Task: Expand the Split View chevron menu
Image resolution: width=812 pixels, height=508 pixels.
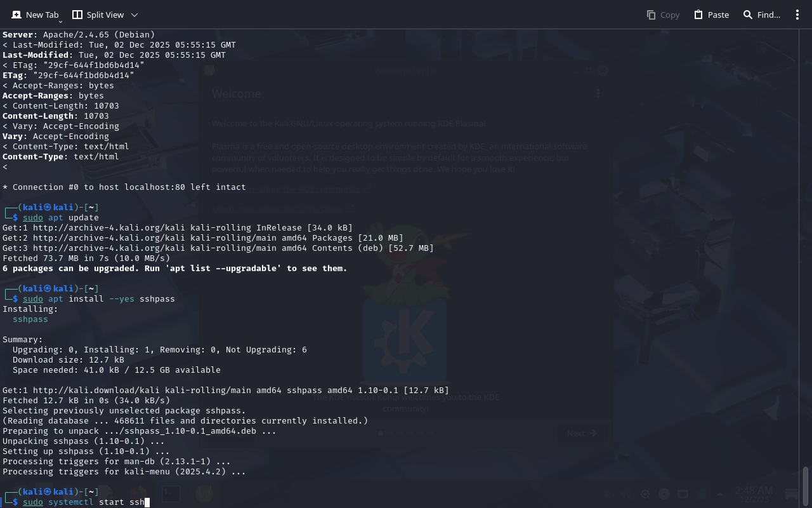Action: (x=134, y=15)
